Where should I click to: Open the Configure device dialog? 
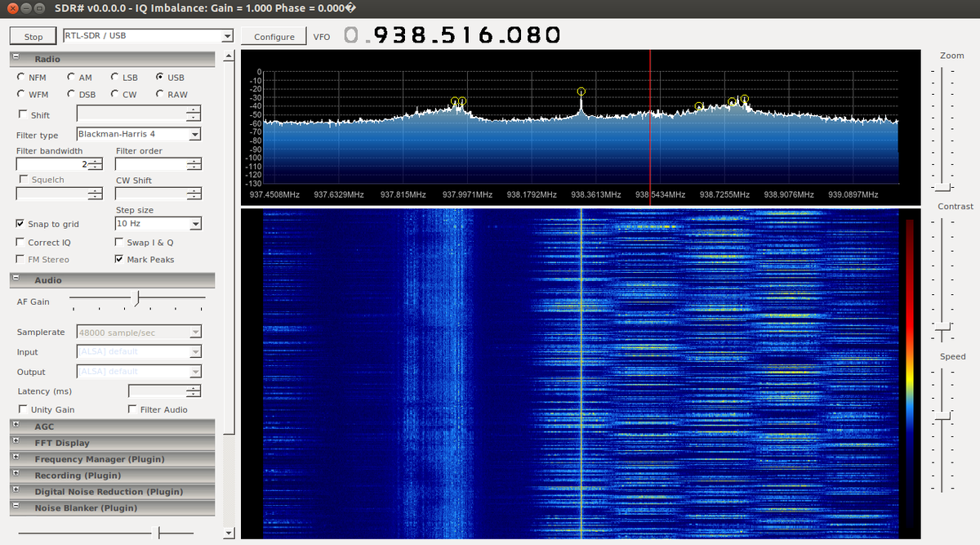[x=274, y=37]
